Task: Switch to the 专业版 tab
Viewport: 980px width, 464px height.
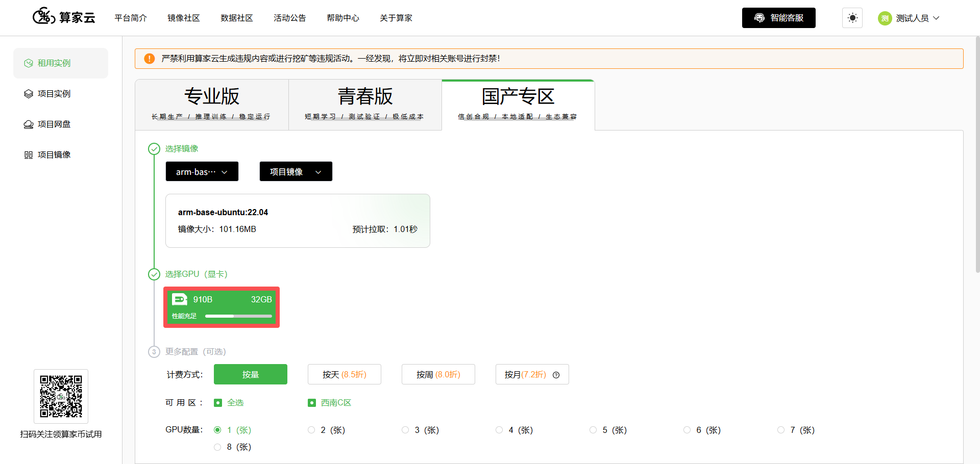Action: pyautogui.click(x=212, y=105)
